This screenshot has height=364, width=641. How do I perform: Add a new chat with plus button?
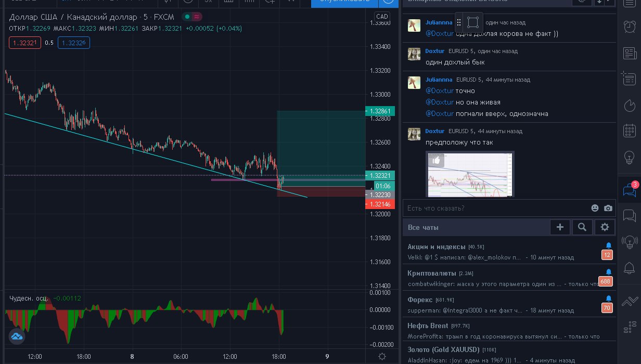(560, 227)
